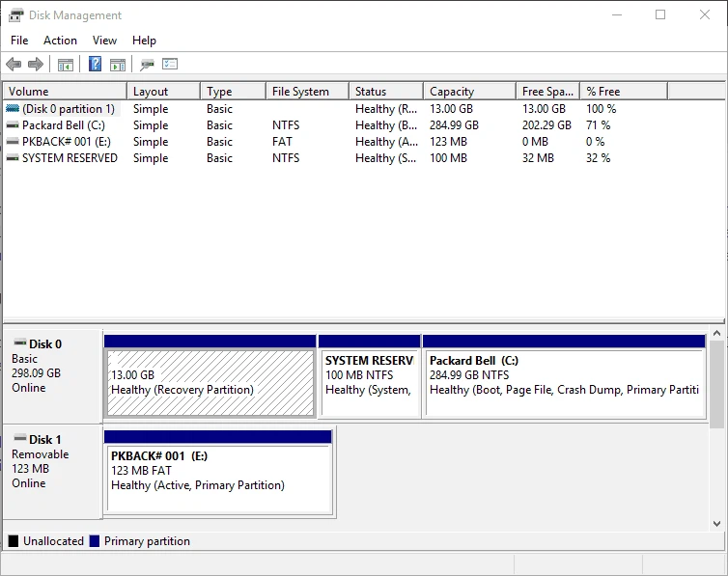Open the View menu
The height and width of the screenshot is (576, 728).
tap(104, 41)
